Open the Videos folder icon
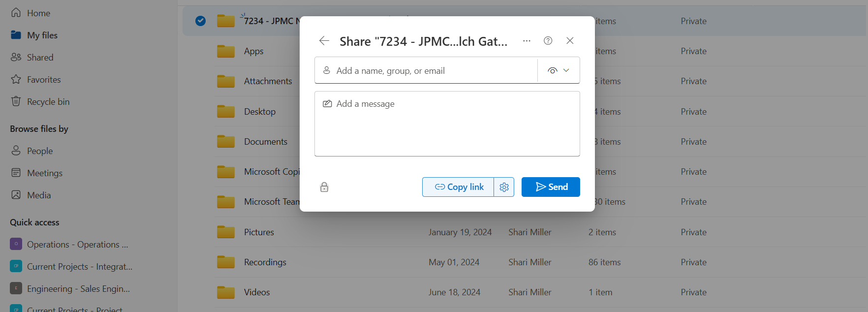 click(x=226, y=292)
